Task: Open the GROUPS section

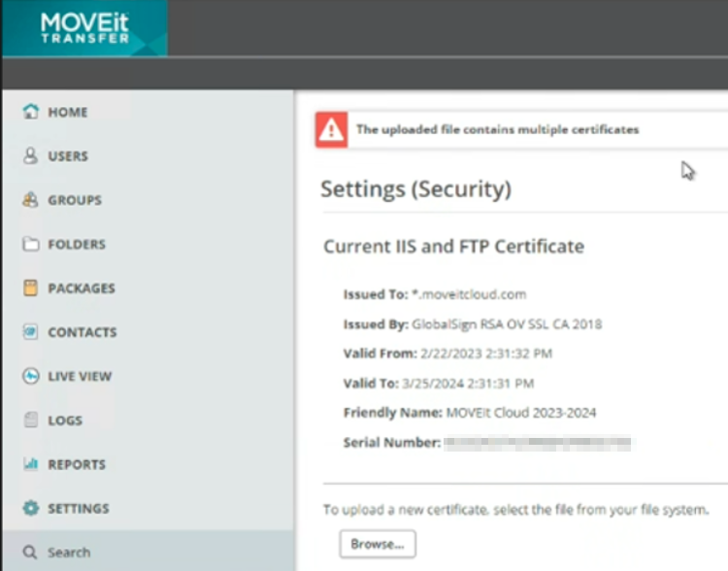Action: point(75,200)
